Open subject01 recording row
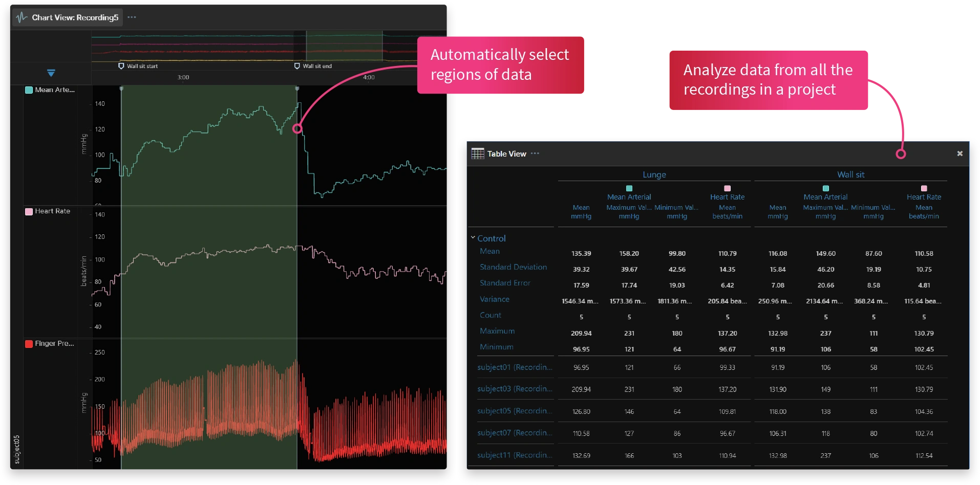The width and height of the screenshot is (980, 485). pos(515,367)
